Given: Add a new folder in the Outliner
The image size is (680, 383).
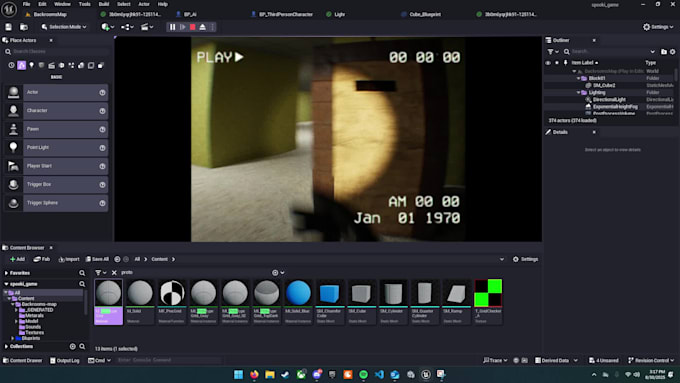Looking at the screenshot, I should pyautogui.click(x=664, y=52).
